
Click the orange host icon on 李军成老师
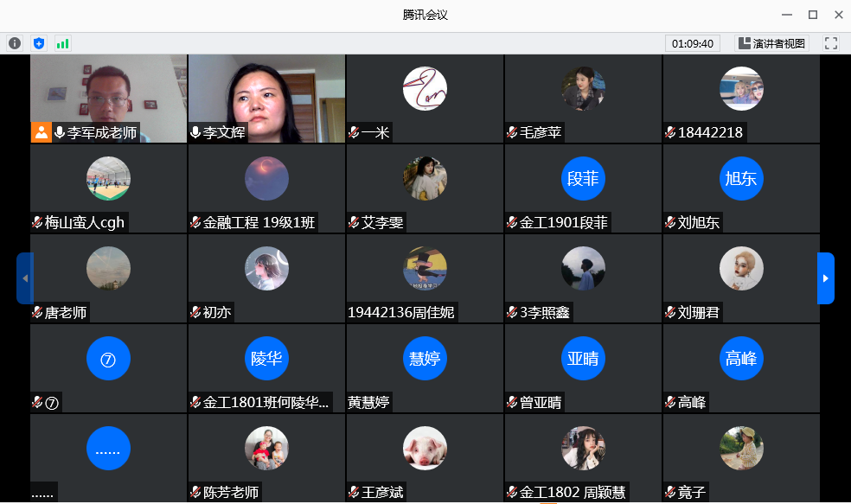pos(41,132)
